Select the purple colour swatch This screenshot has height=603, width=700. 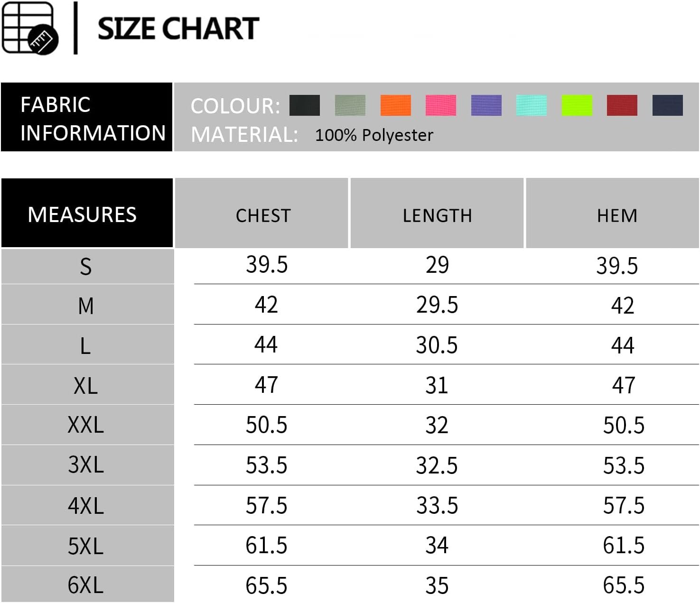(486, 105)
